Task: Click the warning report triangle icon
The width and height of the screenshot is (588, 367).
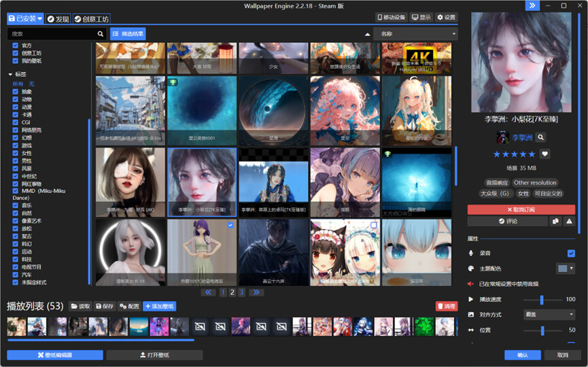Action: pos(569,221)
